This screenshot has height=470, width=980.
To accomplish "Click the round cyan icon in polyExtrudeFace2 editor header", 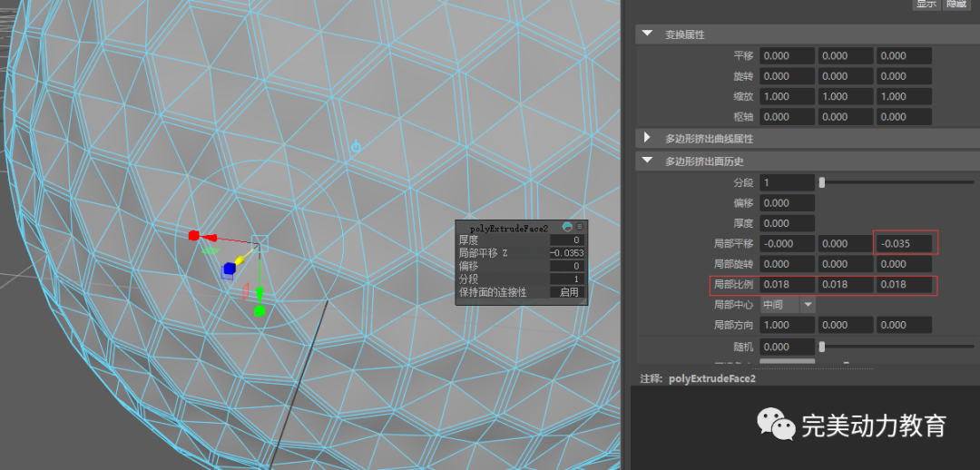I will pos(567,228).
